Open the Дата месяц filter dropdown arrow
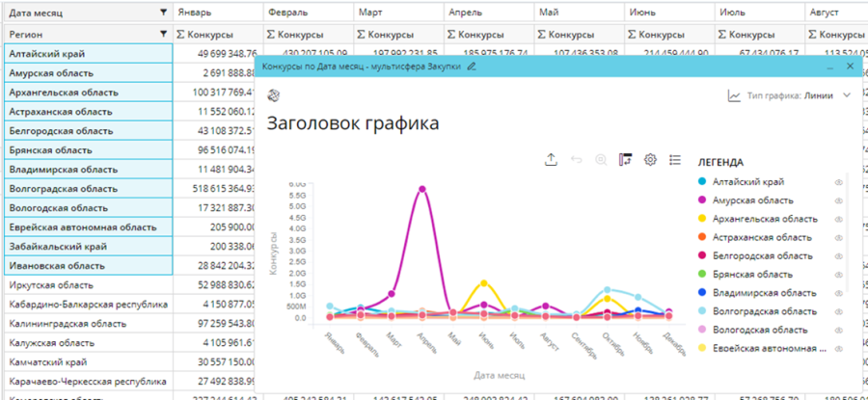This screenshot has width=868, height=400. [x=162, y=13]
